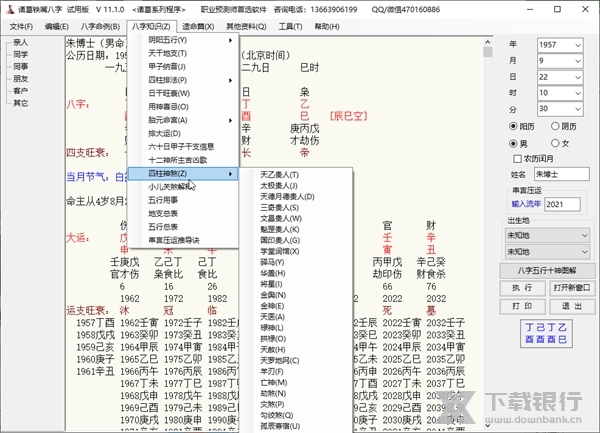
Task: Select 五行总表 menu entry
Action: pos(183,227)
